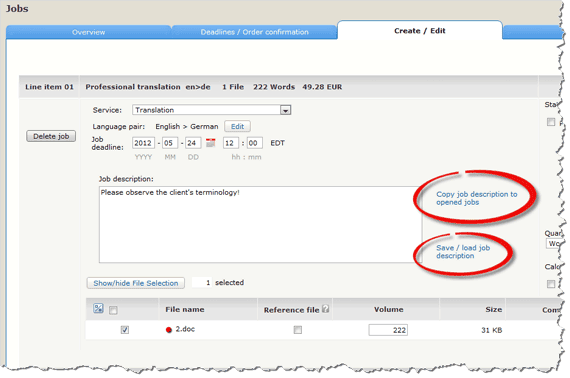Click the deadline minutes field showing 00
The height and width of the screenshot is (378, 570).
coord(254,143)
